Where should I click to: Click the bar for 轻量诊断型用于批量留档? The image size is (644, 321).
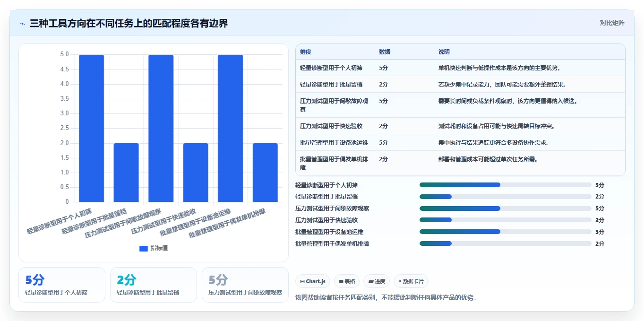click(x=126, y=173)
